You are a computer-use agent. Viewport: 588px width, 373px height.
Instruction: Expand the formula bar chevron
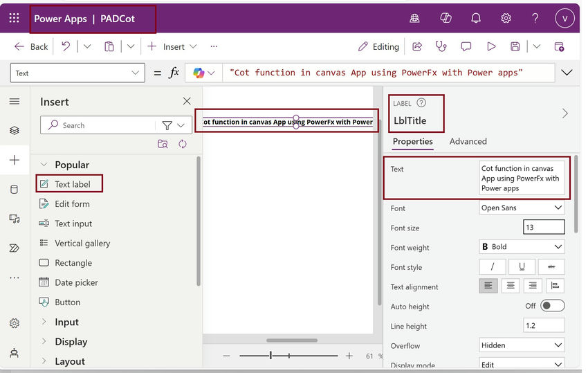(567, 73)
